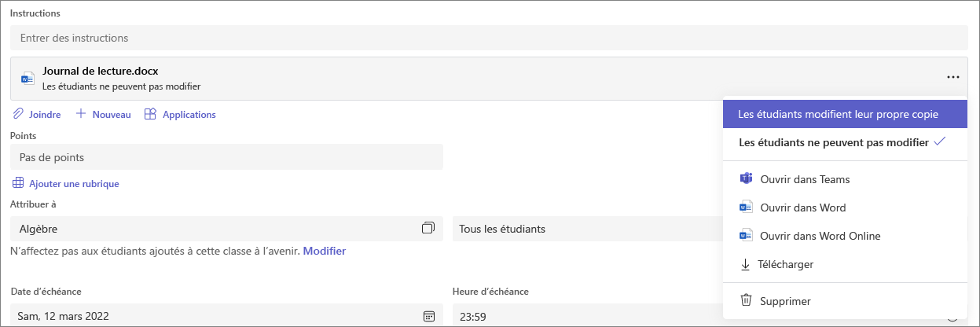Viewport: 980px width, 327px height.
Task: Click the Entrer des instructions text field
Action: coord(490,38)
